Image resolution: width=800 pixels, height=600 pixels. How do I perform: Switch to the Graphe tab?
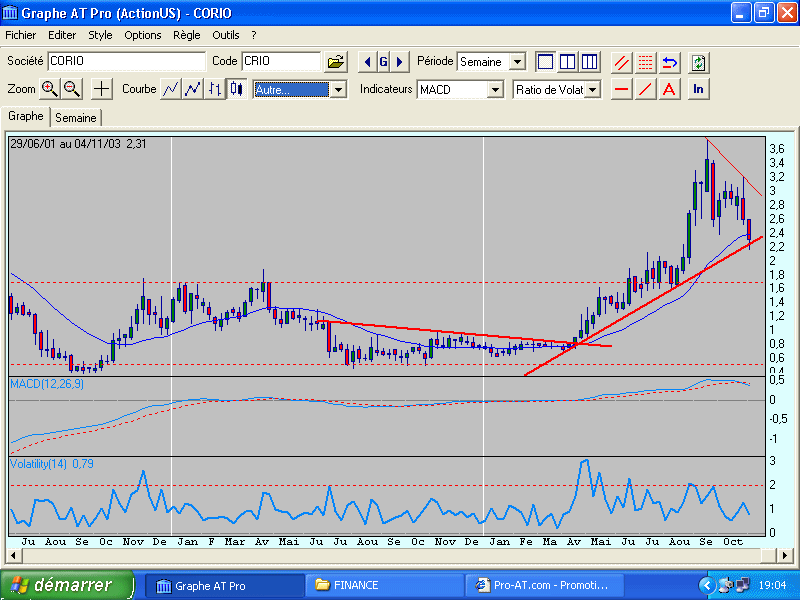pyautogui.click(x=26, y=116)
